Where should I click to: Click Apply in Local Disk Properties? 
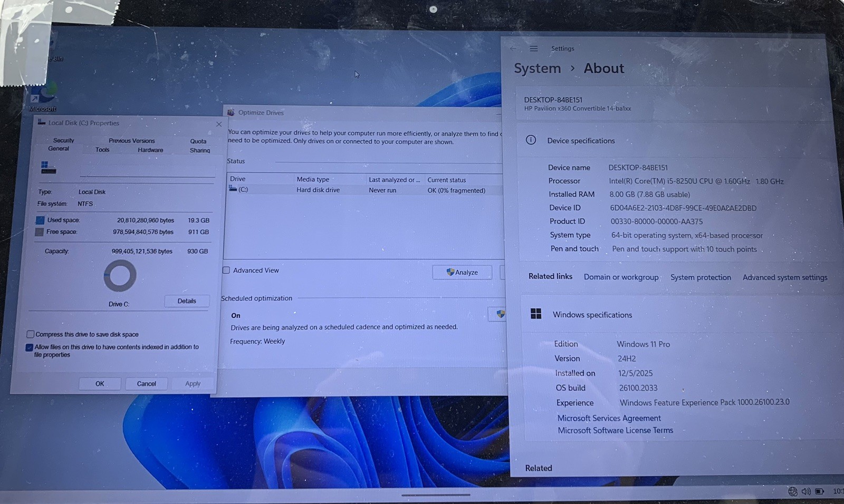click(x=193, y=384)
